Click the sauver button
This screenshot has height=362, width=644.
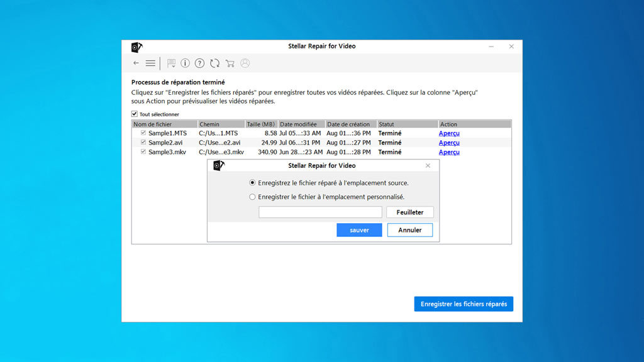pos(359,230)
